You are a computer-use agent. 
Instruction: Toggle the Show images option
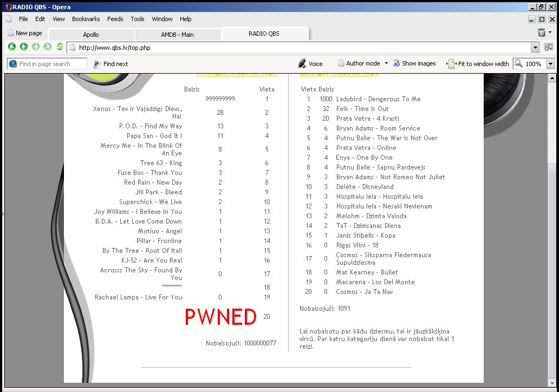tap(414, 63)
